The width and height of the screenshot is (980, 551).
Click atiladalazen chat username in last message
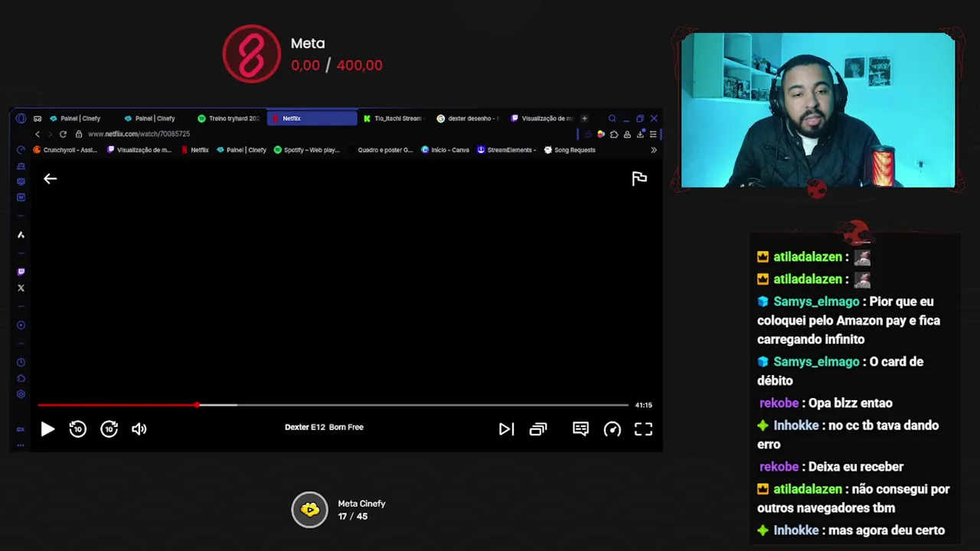point(808,489)
